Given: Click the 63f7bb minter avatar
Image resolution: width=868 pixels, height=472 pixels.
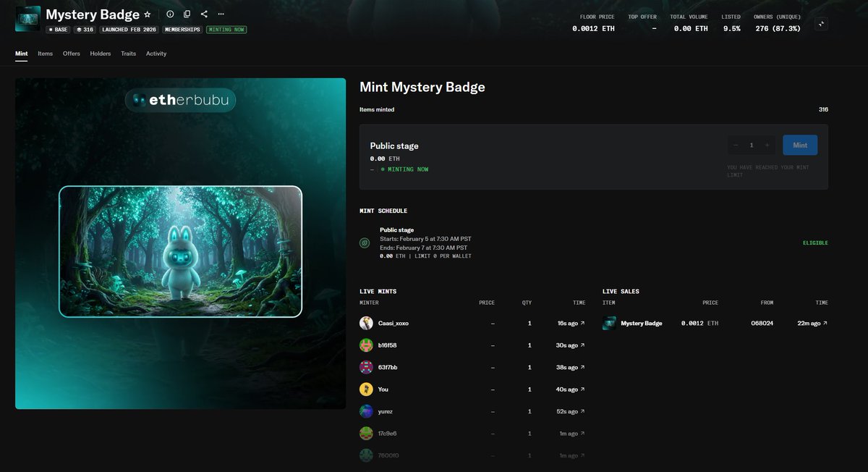Looking at the screenshot, I should pos(366,367).
